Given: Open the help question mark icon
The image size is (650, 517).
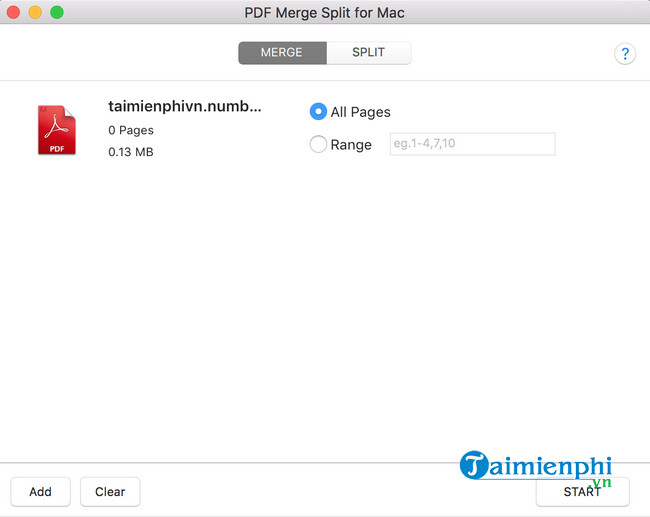Looking at the screenshot, I should click(625, 54).
